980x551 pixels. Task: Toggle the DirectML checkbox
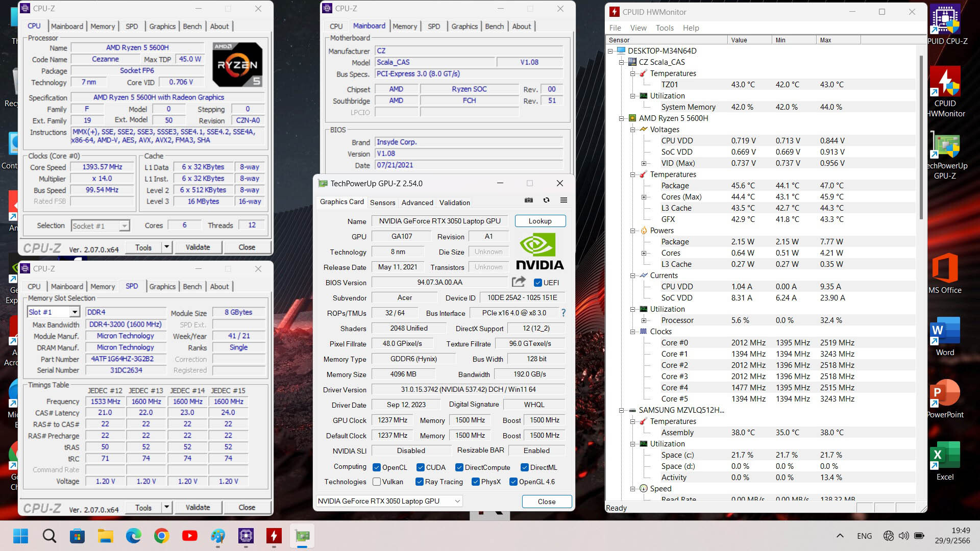point(525,467)
